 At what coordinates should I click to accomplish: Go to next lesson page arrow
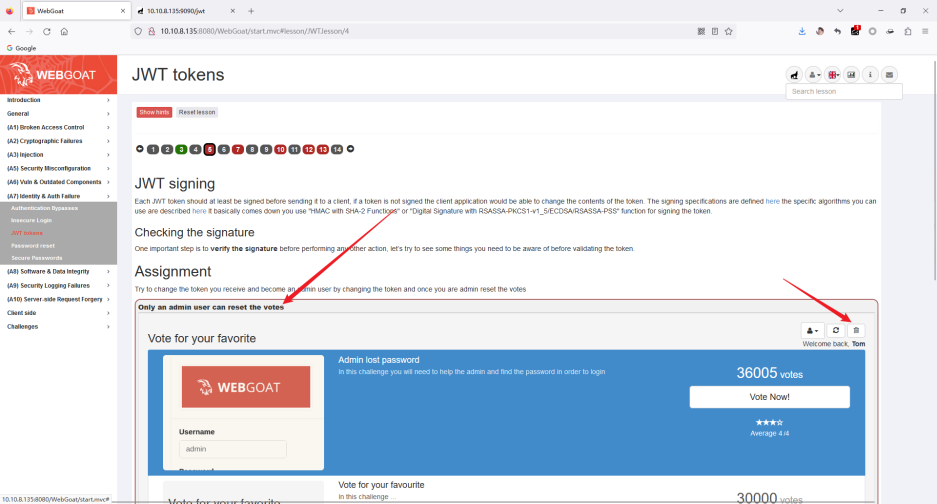351,149
